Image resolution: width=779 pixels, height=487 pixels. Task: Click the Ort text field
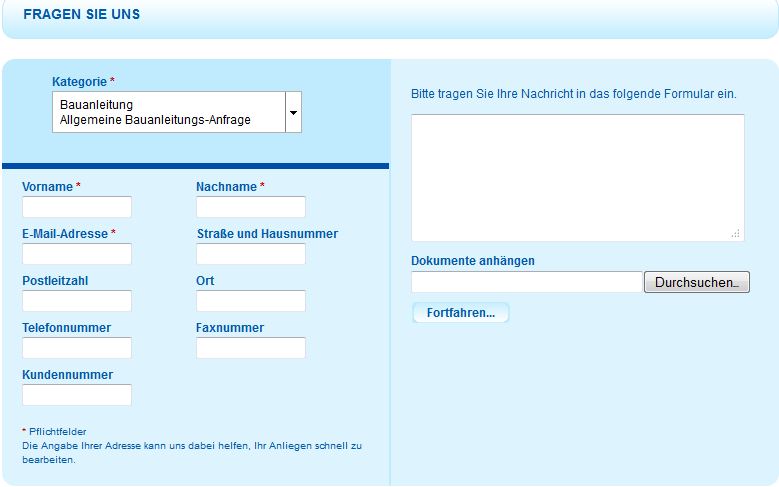click(251, 301)
